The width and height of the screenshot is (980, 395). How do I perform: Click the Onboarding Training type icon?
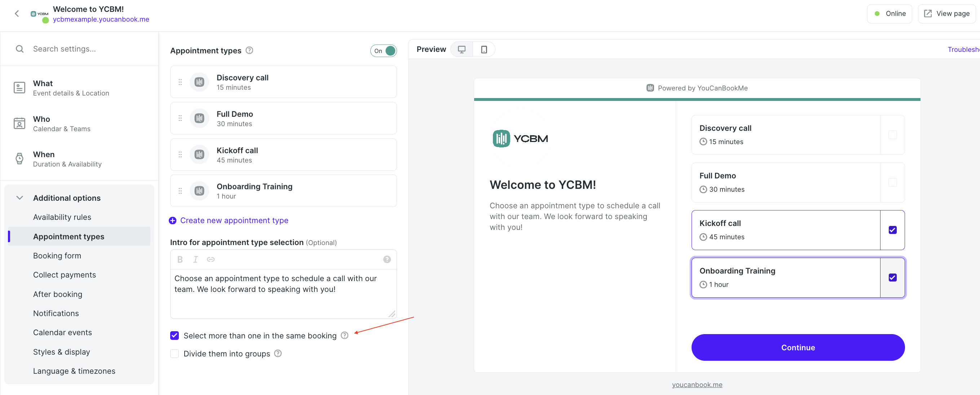point(199,191)
